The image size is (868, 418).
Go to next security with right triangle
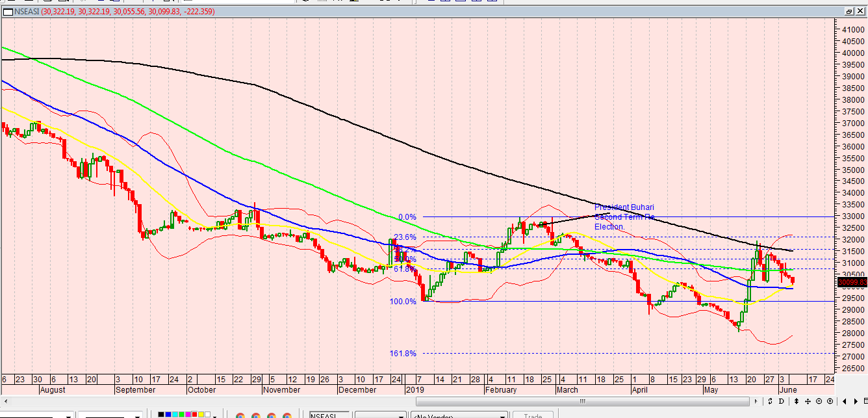pos(855,401)
